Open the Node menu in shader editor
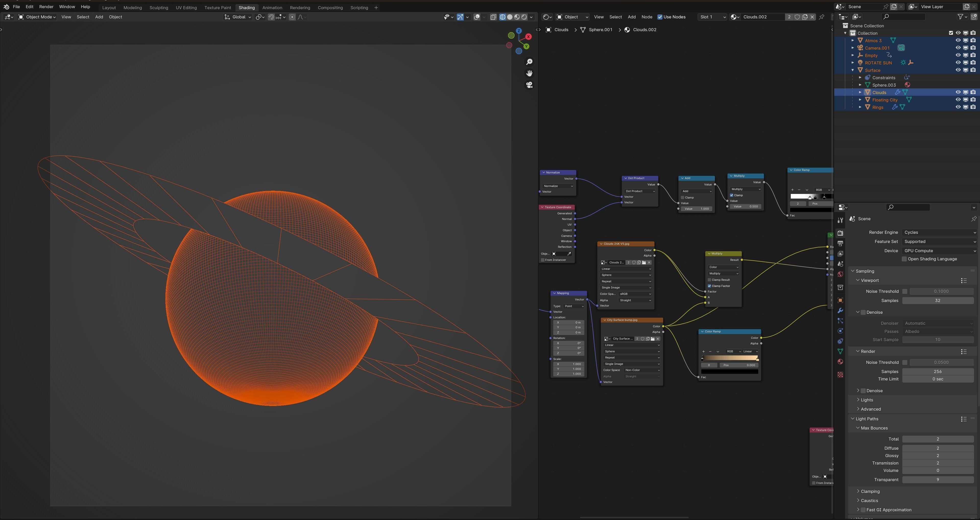This screenshot has width=980, height=520. [x=647, y=17]
